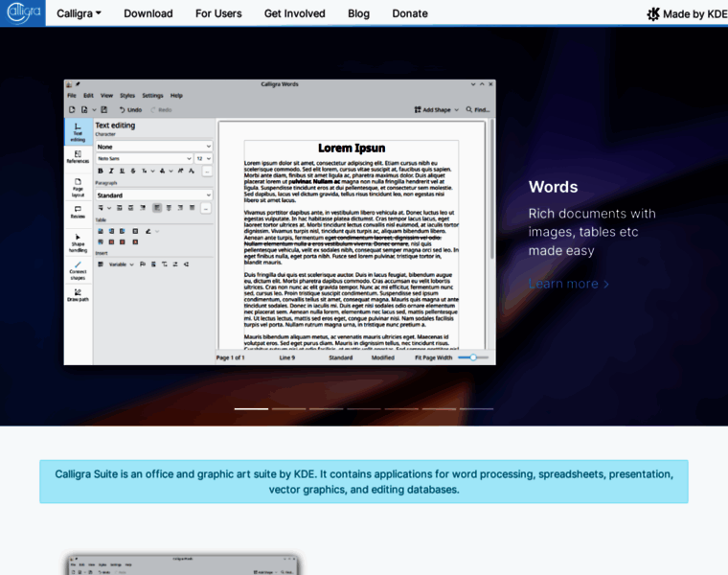Toggle Bold formatting in the Character section
The width and height of the screenshot is (728, 575).
101,171
